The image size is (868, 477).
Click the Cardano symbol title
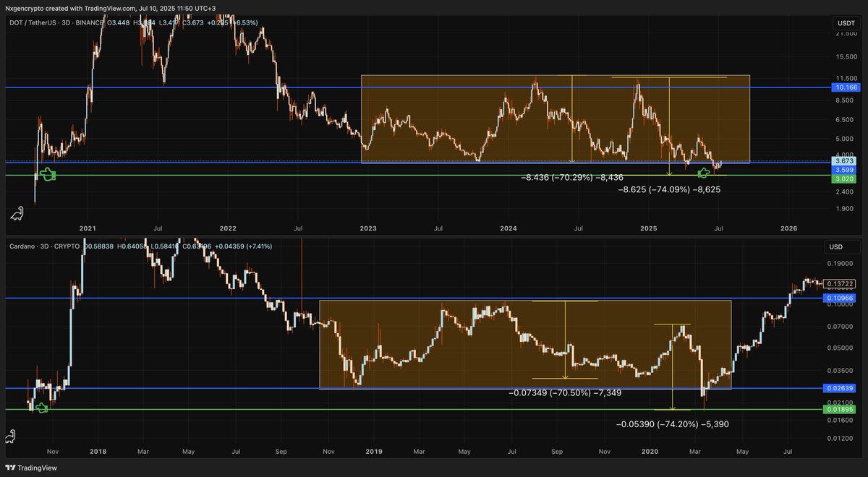point(23,246)
